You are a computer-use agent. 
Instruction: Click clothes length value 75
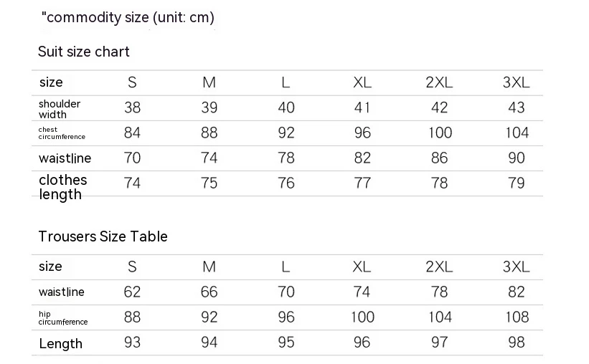point(209,183)
